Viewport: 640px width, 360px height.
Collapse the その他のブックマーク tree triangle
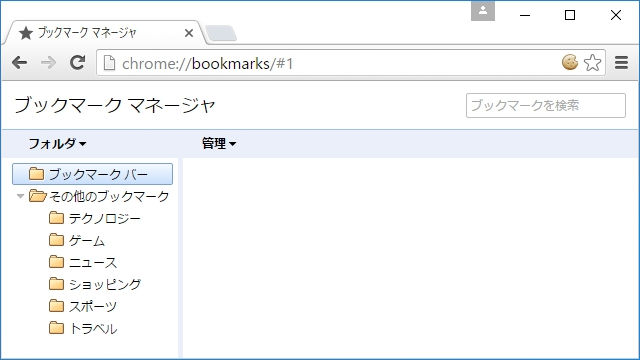coord(20,196)
